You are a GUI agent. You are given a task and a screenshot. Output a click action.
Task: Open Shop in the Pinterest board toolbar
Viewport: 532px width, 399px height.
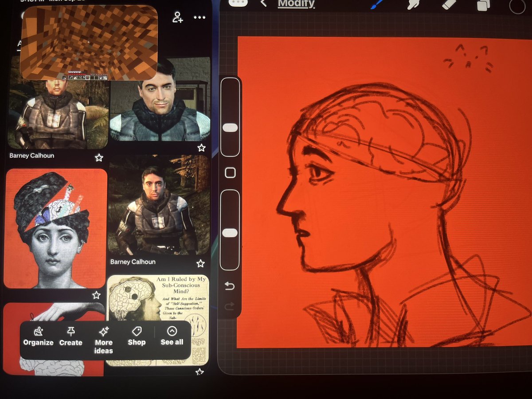[137, 337]
